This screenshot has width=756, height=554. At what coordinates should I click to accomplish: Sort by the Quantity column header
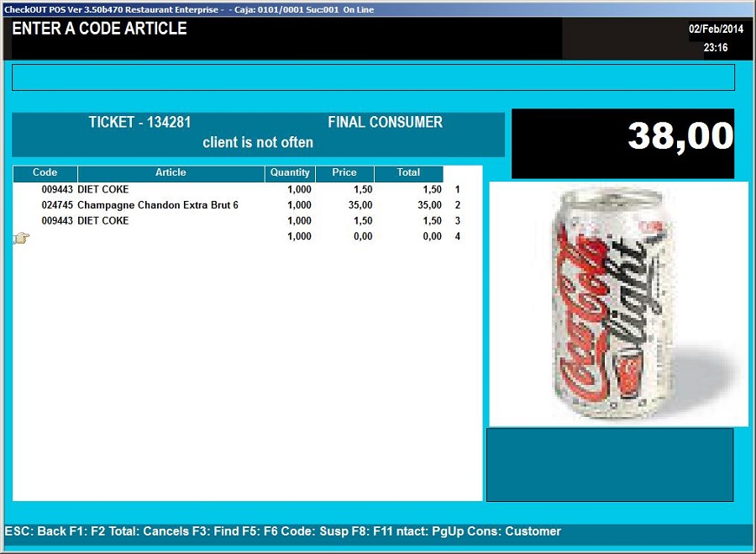tap(290, 173)
